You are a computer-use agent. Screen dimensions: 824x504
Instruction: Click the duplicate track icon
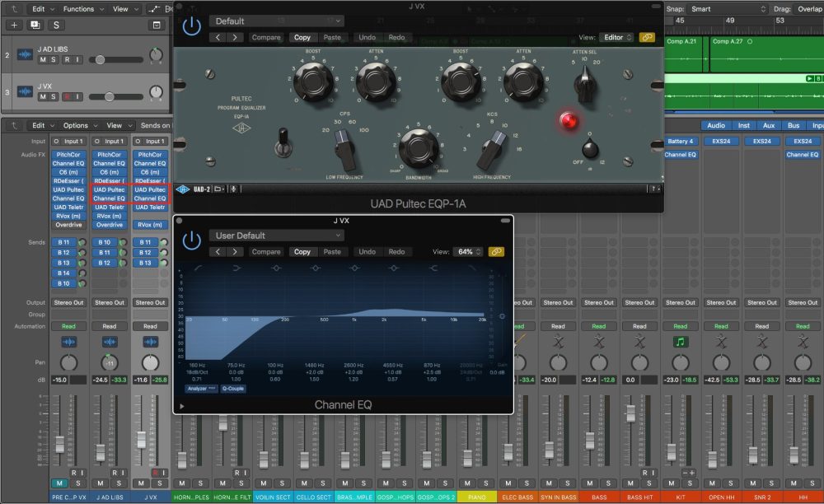click(34, 26)
